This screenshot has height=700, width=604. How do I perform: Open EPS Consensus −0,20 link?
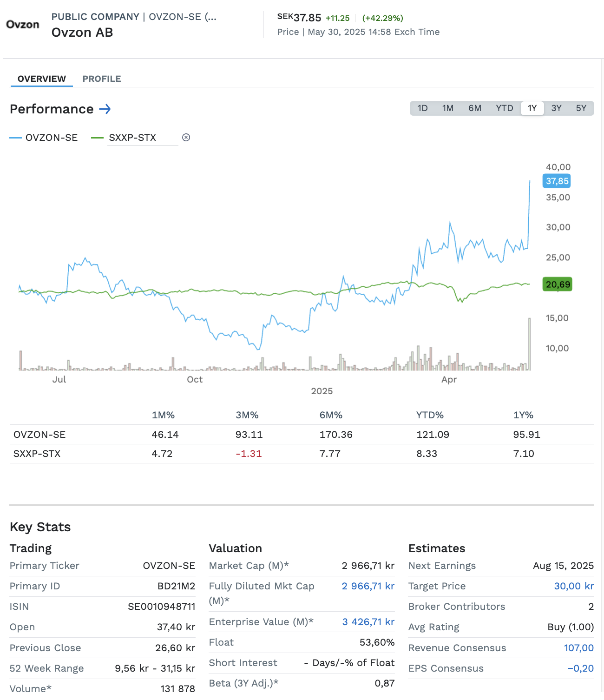(x=581, y=668)
